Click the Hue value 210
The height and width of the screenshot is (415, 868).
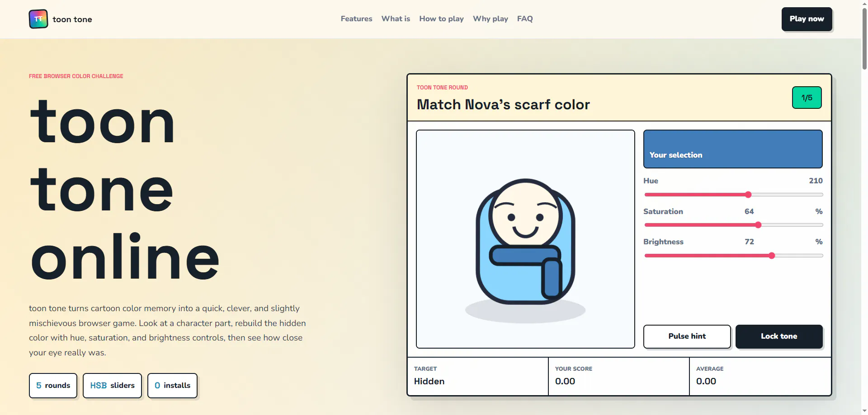point(816,181)
